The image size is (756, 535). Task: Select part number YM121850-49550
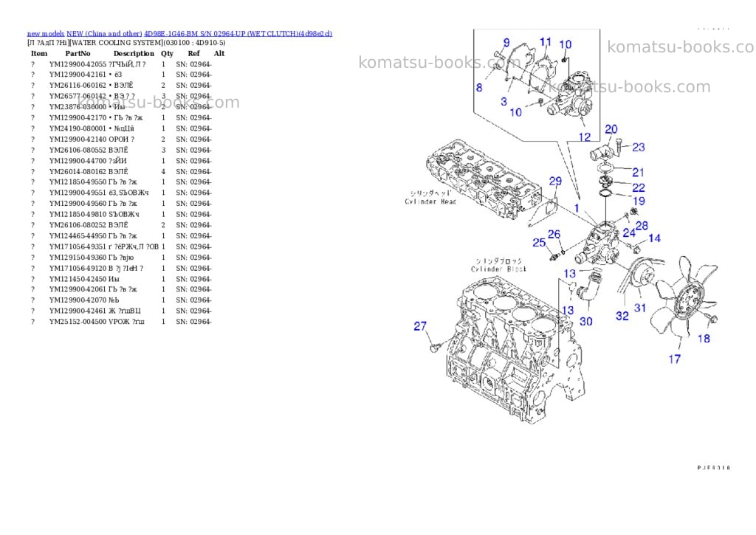(x=78, y=182)
